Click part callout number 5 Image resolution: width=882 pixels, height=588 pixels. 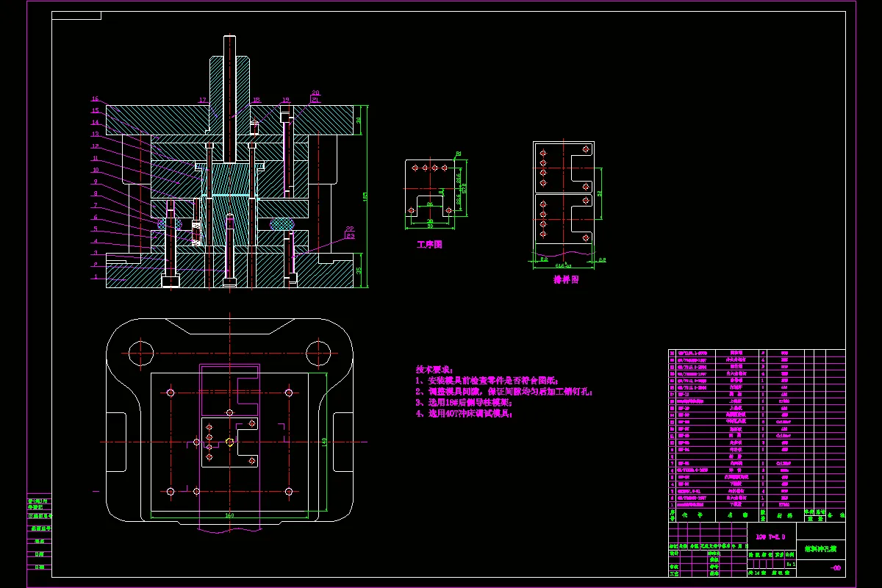coord(95,229)
